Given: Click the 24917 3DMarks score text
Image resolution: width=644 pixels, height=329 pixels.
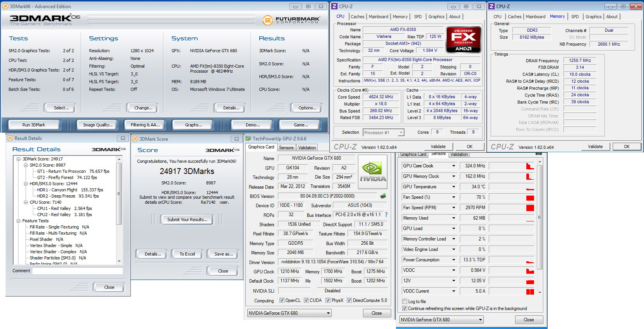Looking at the screenshot, I should [x=187, y=171].
